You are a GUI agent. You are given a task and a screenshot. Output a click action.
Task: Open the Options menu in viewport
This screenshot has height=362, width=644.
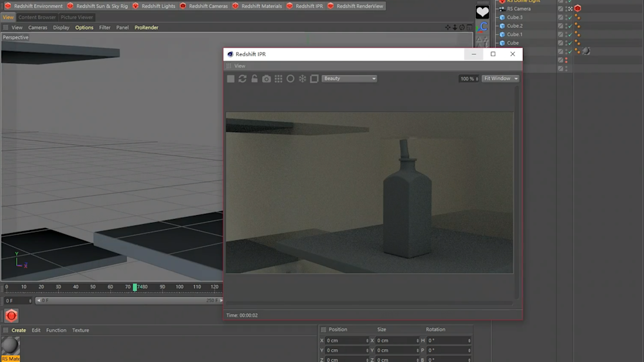click(84, 28)
